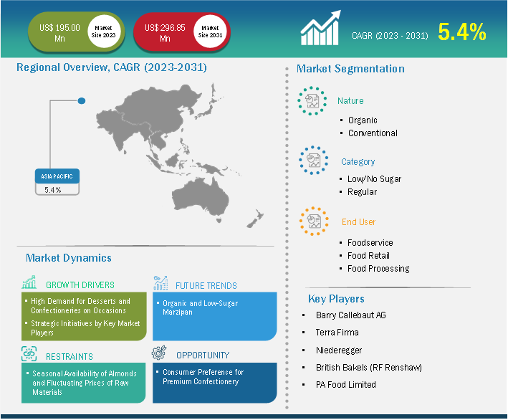The width and height of the screenshot is (508, 420).
Task: Click the Nature segment title
Action: click(x=350, y=101)
